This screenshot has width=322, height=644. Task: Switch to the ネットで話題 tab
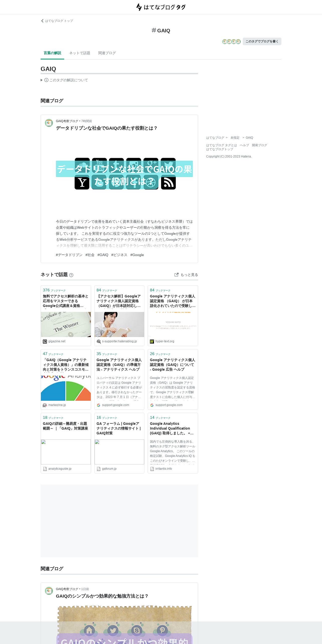(80, 53)
